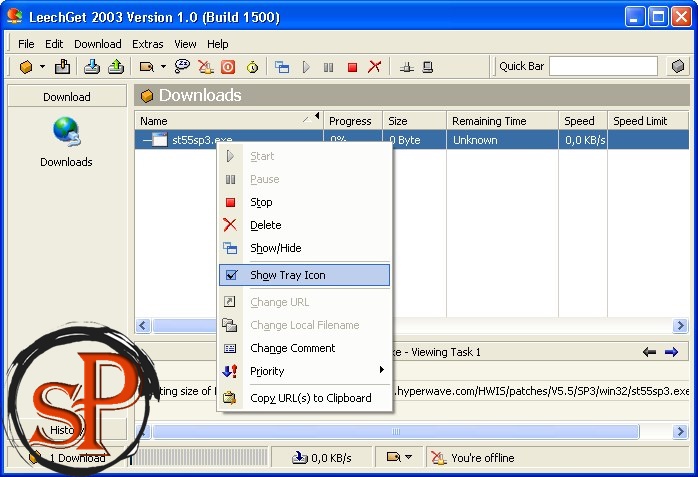The image size is (698, 477).
Task: Click the red Stop icon in the toolbar
Action: 352,67
